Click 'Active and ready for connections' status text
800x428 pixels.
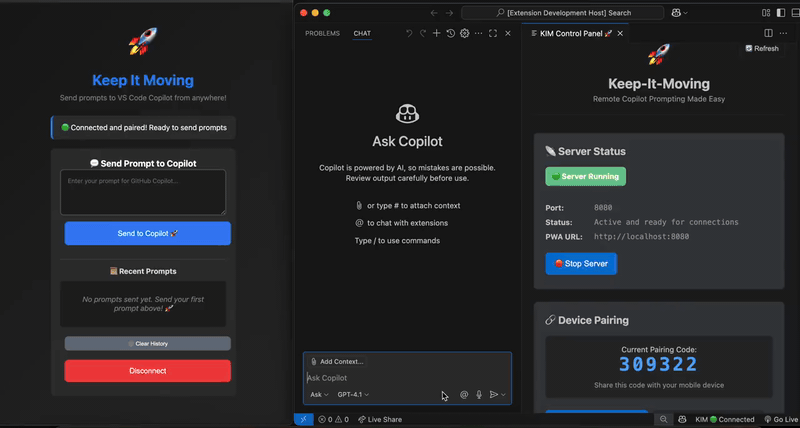tap(666, 222)
